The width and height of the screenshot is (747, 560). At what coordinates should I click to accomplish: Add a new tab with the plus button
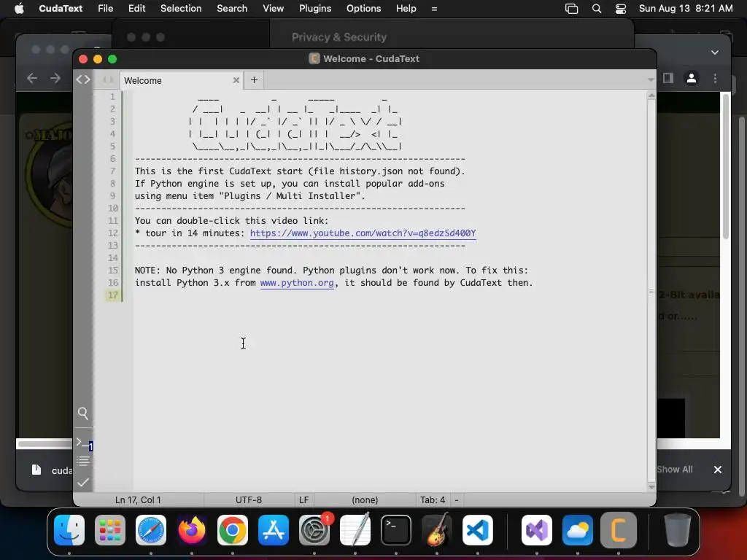254,80
